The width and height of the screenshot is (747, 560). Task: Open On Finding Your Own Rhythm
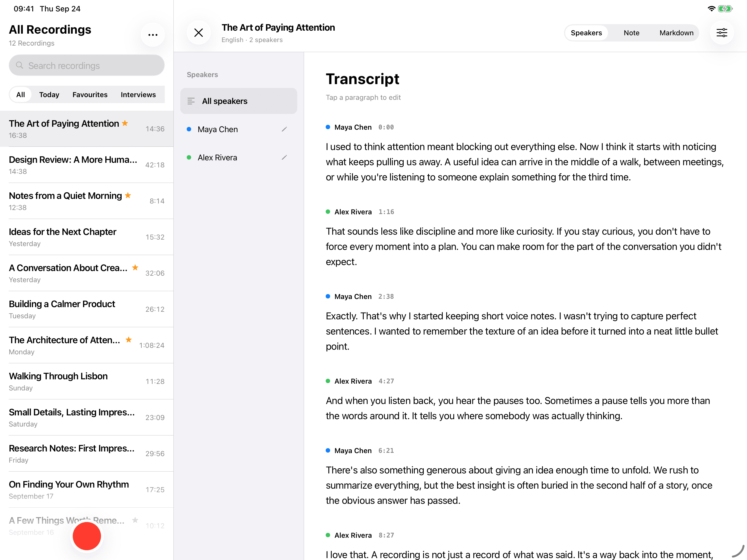pos(87,490)
